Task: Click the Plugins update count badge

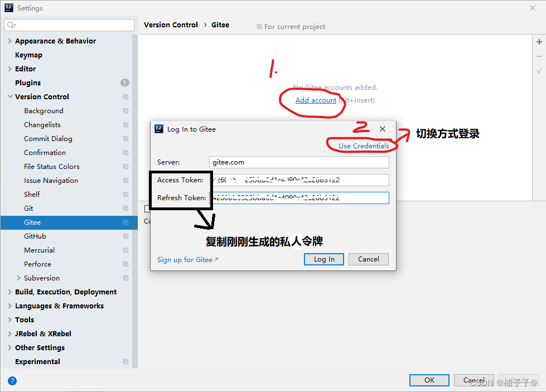Action: pyautogui.click(x=125, y=83)
